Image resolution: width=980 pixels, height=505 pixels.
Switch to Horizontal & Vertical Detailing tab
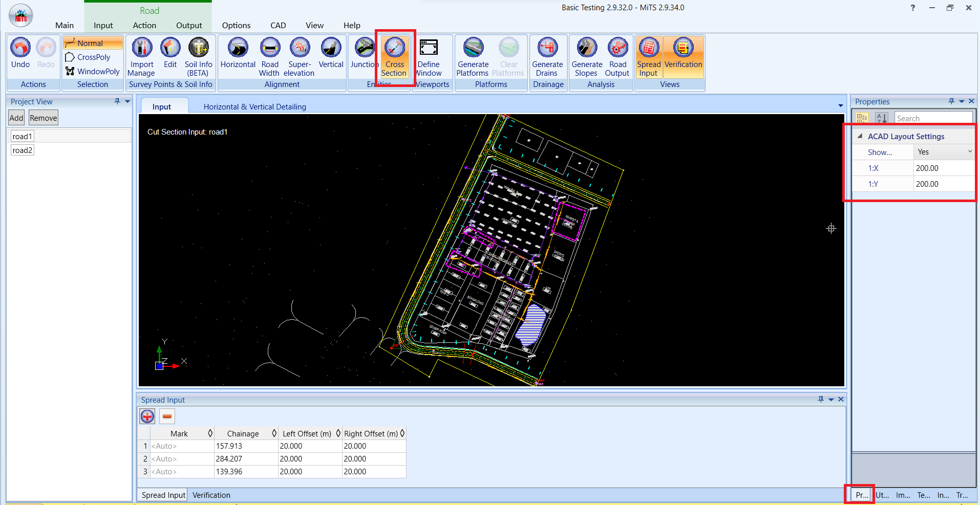click(255, 106)
